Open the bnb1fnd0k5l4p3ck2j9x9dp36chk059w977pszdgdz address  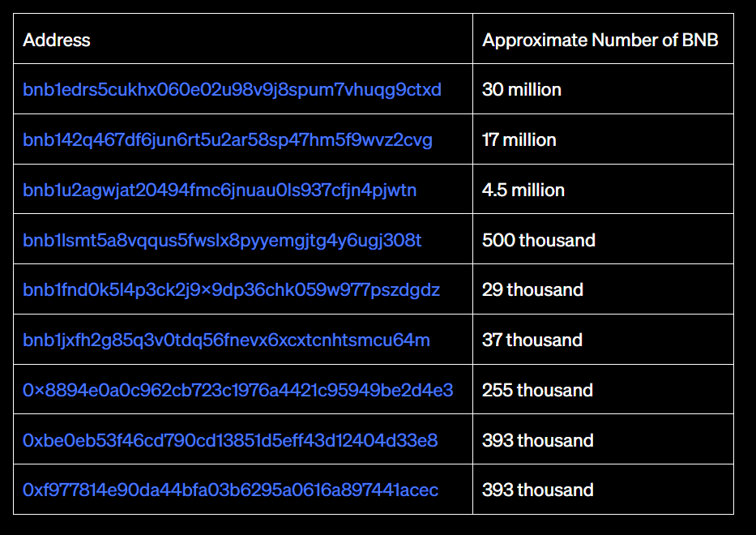231,290
